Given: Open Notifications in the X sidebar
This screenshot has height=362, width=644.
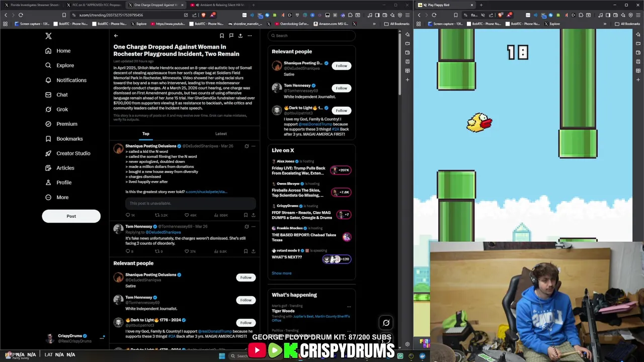Looking at the screenshot, I should pos(65,80).
